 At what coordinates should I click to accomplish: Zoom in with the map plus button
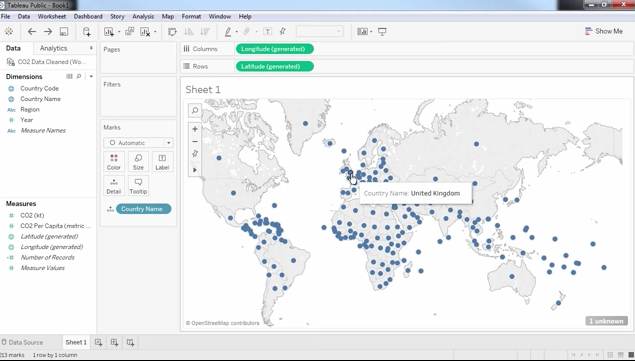point(195,129)
